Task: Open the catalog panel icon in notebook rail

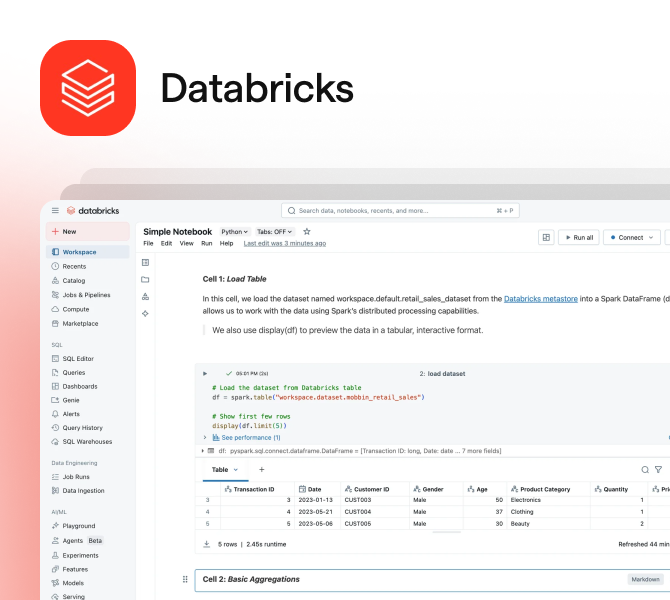Action: point(145,297)
